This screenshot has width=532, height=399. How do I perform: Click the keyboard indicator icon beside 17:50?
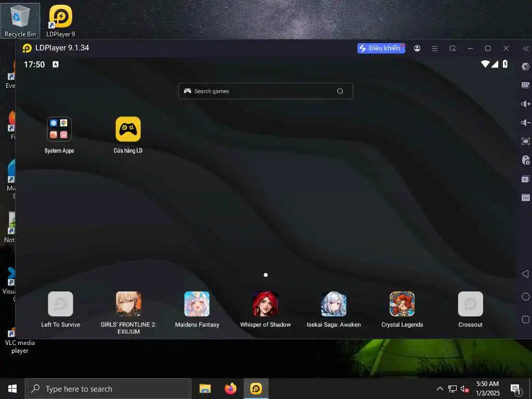(56, 64)
